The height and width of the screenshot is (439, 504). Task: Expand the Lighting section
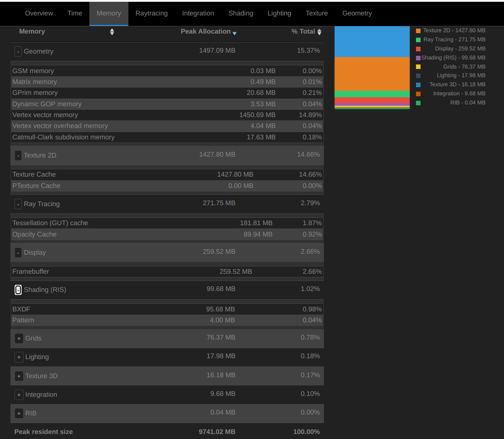(19, 357)
